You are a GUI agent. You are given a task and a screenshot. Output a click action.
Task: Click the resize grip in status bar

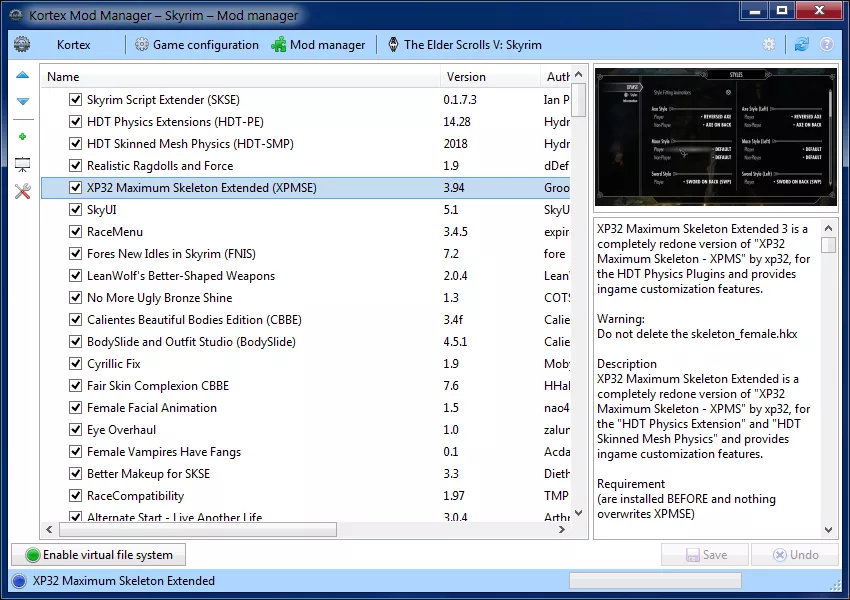(x=834, y=585)
